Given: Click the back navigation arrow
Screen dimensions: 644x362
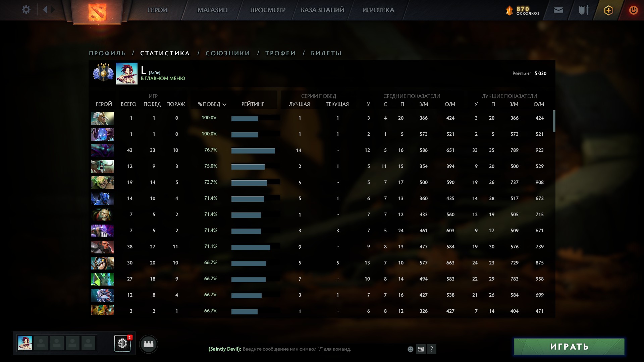Looking at the screenshot, I should tap(45, 10).
